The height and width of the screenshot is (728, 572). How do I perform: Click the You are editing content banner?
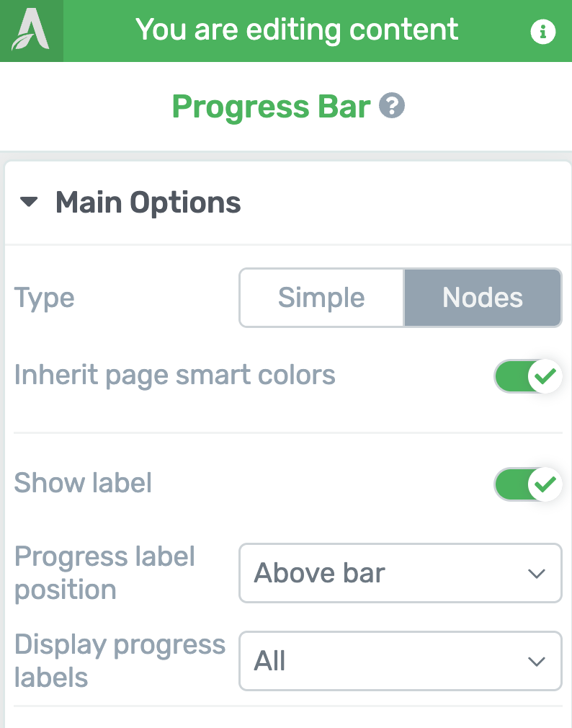[297, 30]
